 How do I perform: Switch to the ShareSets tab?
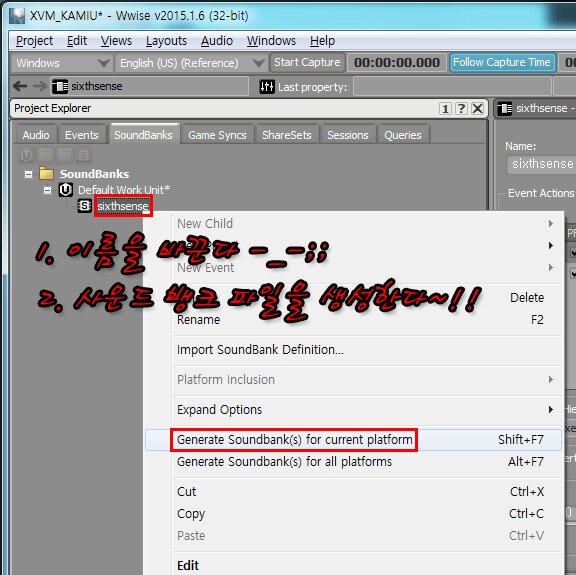point(287,135)
